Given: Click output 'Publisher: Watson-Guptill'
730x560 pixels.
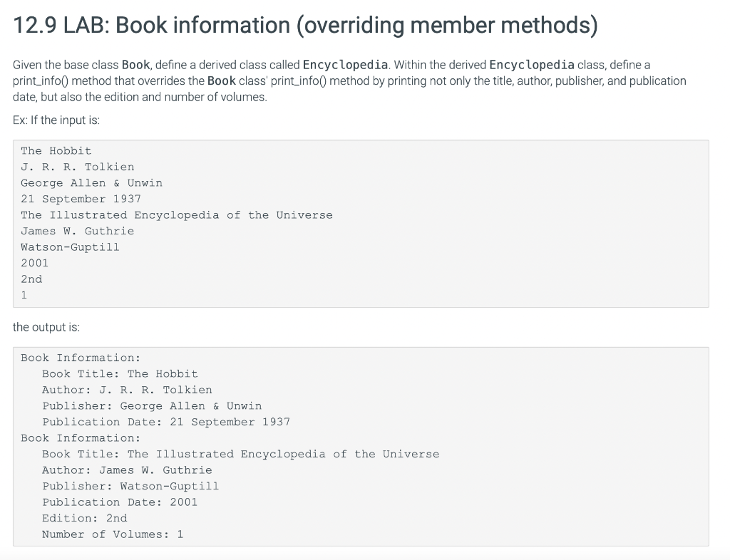Looking at the screenshot, I should 130,486.
